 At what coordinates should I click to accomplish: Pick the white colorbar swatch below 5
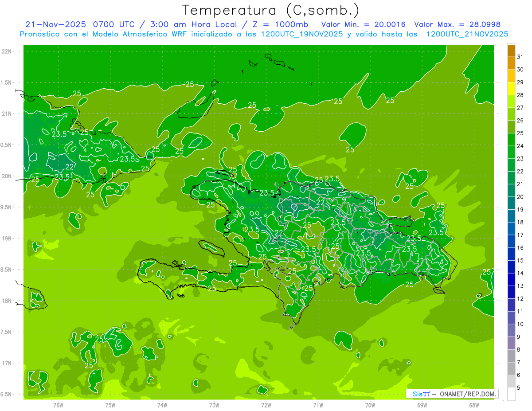click(x=511, y=394)
